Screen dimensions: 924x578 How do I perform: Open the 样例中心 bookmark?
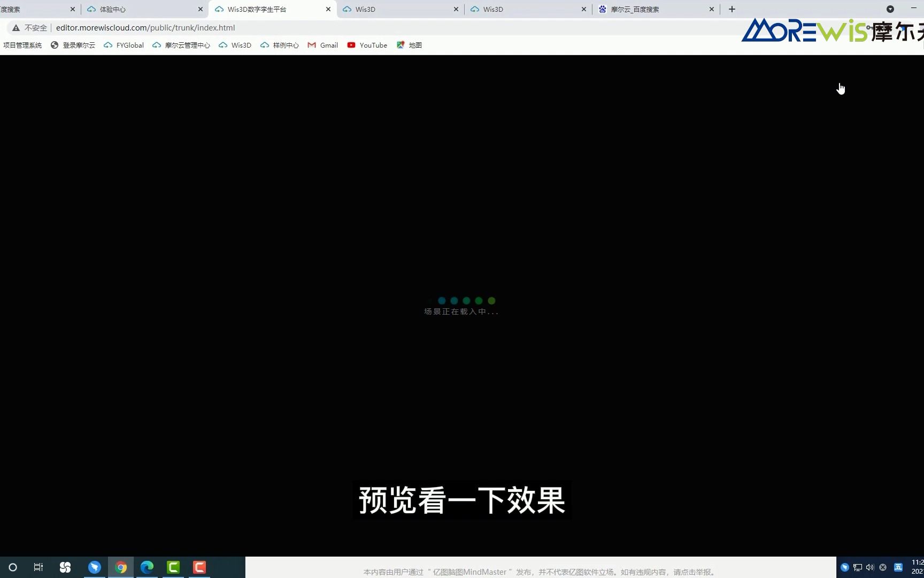(280, 45)
